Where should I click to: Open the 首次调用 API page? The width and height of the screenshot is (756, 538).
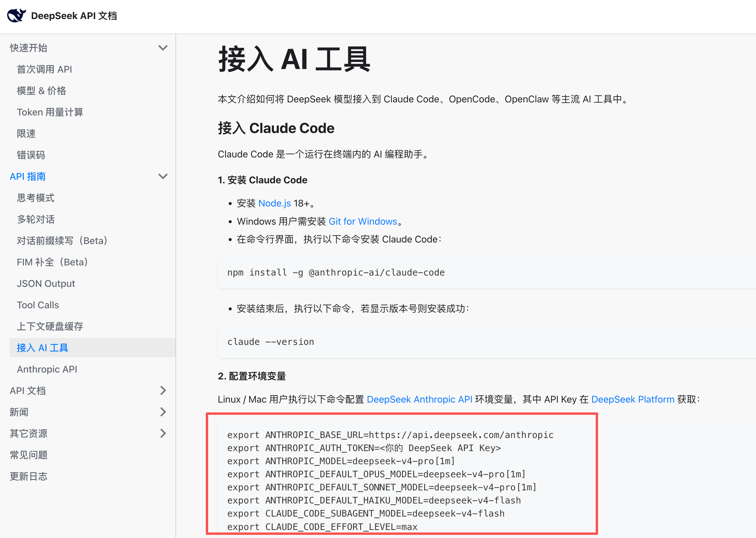click(x=44, y=69)
